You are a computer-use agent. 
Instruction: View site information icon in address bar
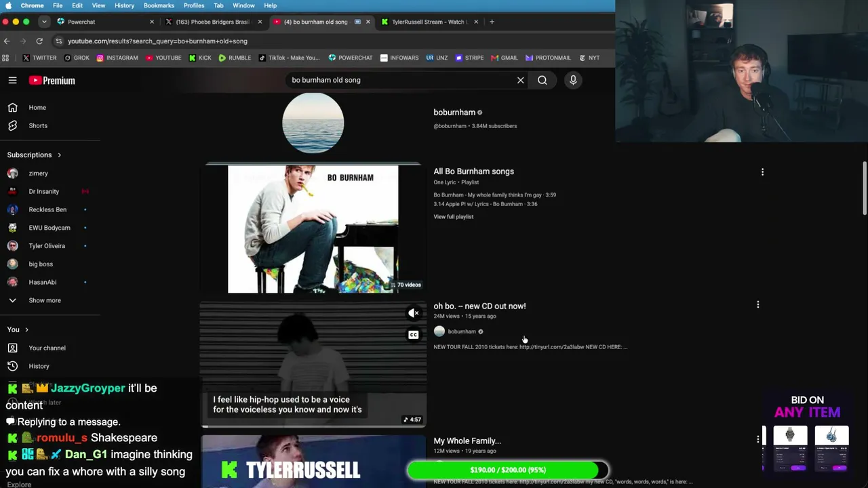click(x=58, y=41)
